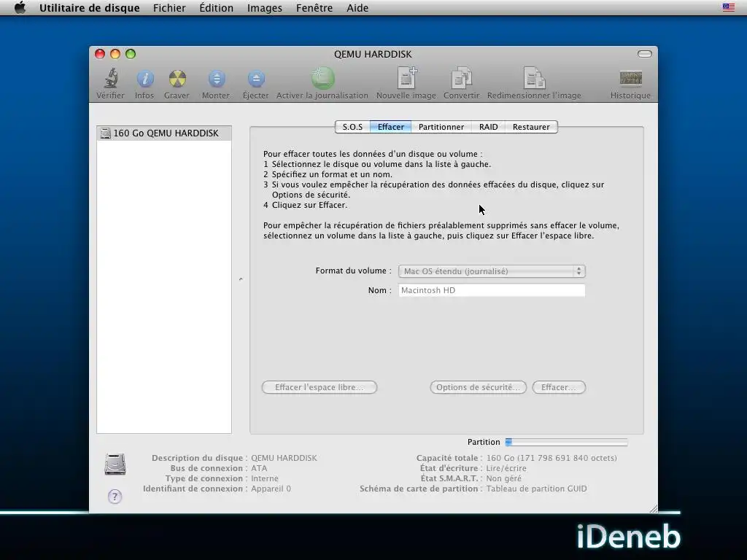Viewport: 747px width, 560px height.
Task: Click the Nouvelle image icon
Action: click(x=407, y=77)
